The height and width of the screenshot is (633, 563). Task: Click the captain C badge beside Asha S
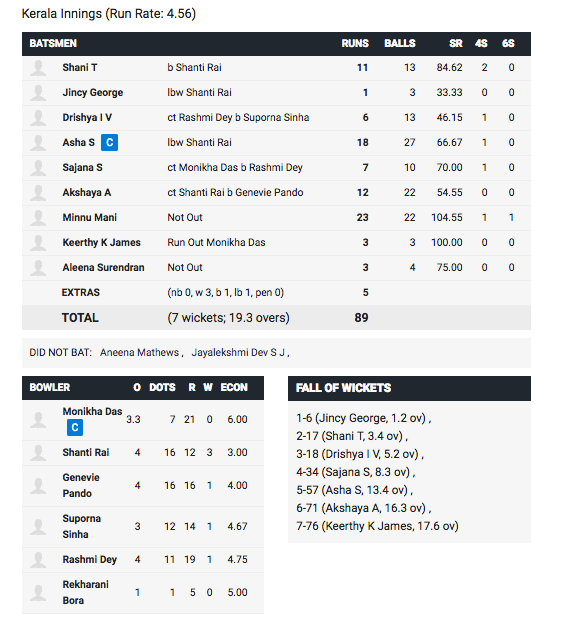(x=109, y=143)
